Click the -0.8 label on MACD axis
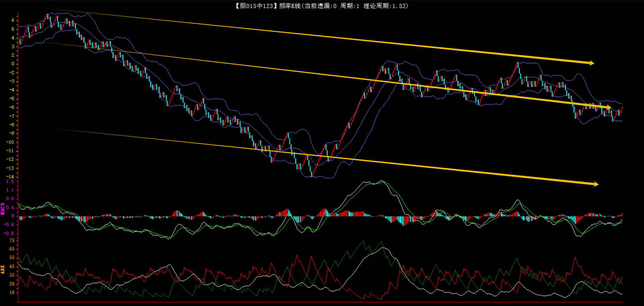 point(9,233)
